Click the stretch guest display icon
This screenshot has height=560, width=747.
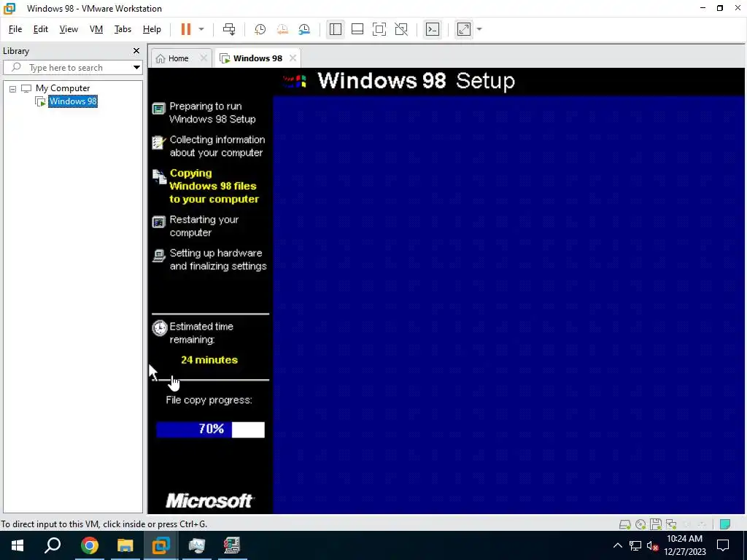463,29
